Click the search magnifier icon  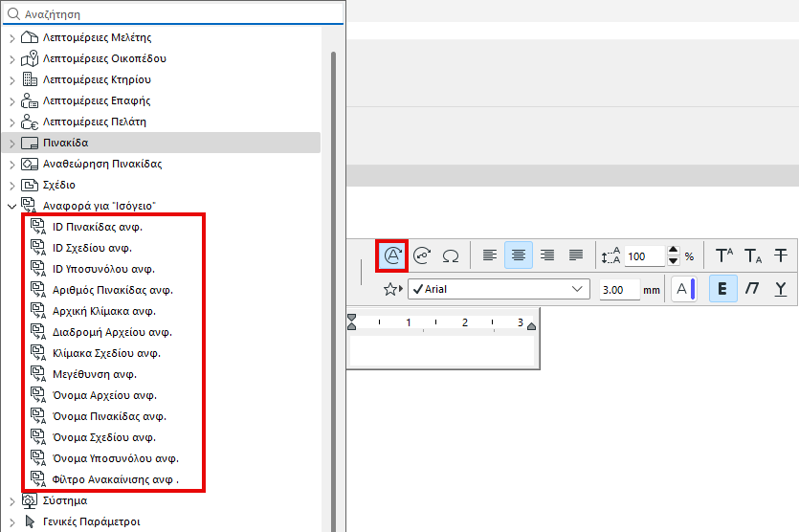click(x=13, y=13)
